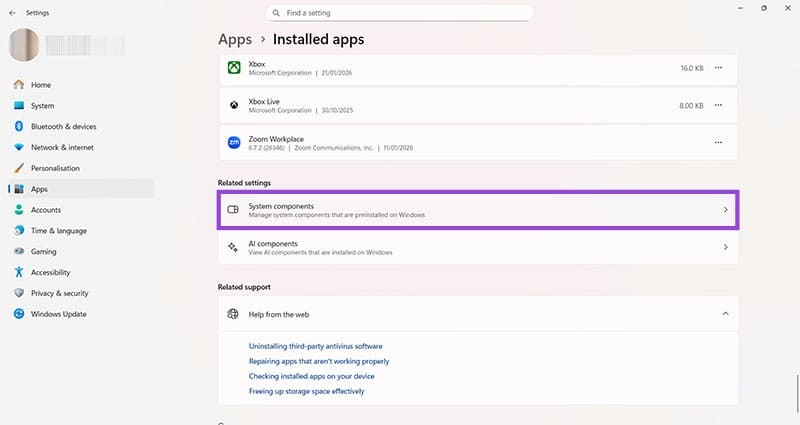This screenshot has height=425, width=800.
Task: Open Personalisation settings
Action: click(81, 168)
